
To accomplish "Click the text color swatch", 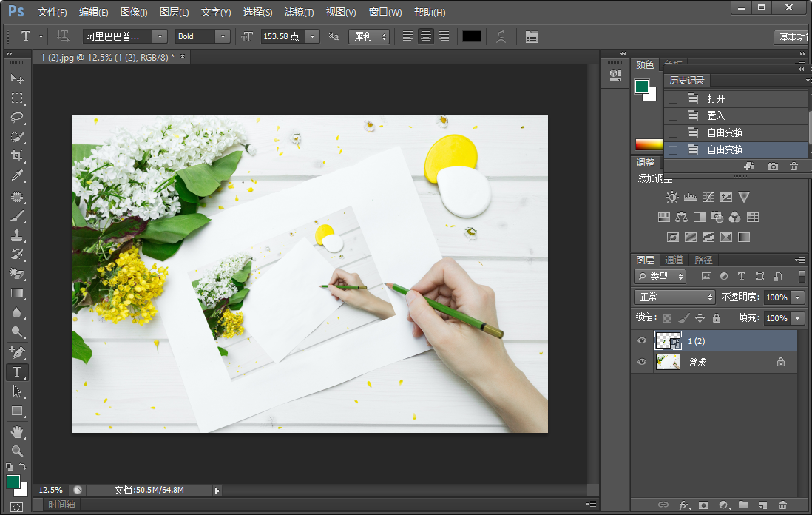I will [x=471, y=36].
